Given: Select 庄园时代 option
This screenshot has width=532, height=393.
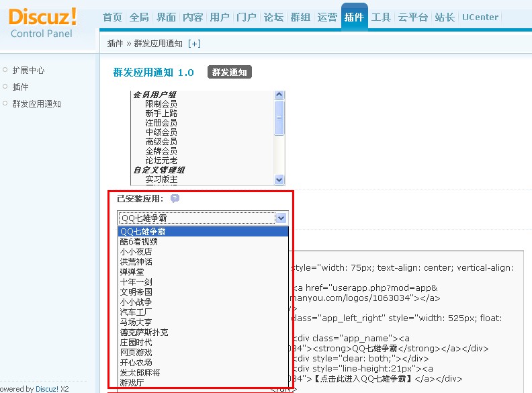Looking at the screenshot, I should 203,343.
